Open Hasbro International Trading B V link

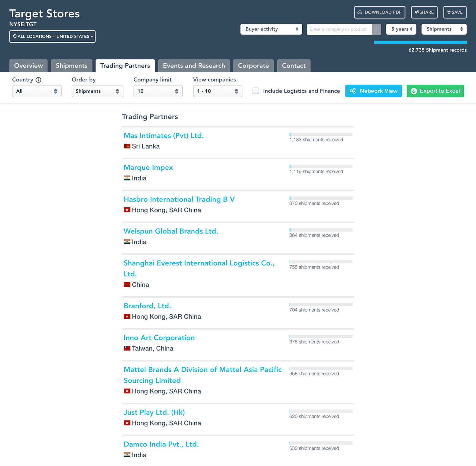pos(179,199)
